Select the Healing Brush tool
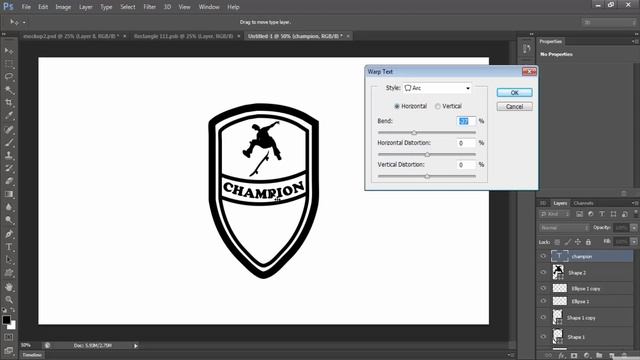This screenshot has height=360, width=640. [x=9, y=130]
